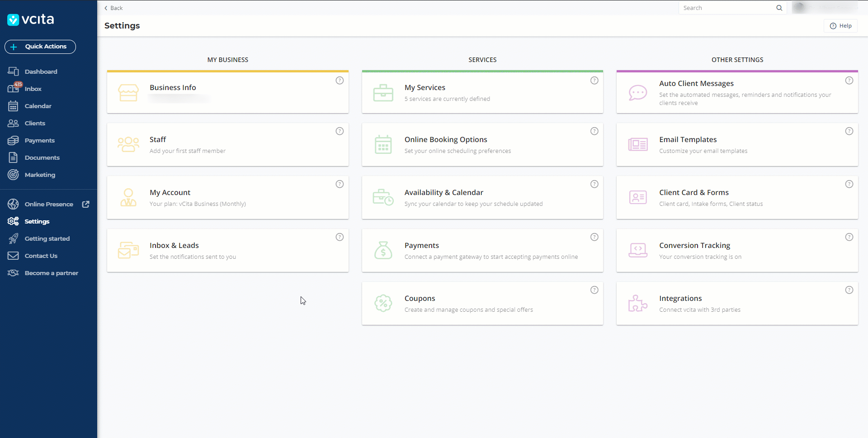Click the Online Booking Options calendar icon
Screen dimensions: 868x438
point(383,145)
